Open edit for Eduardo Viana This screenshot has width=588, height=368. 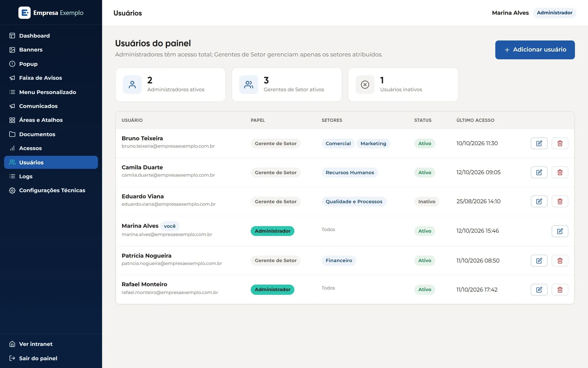[x=539, y=201]
